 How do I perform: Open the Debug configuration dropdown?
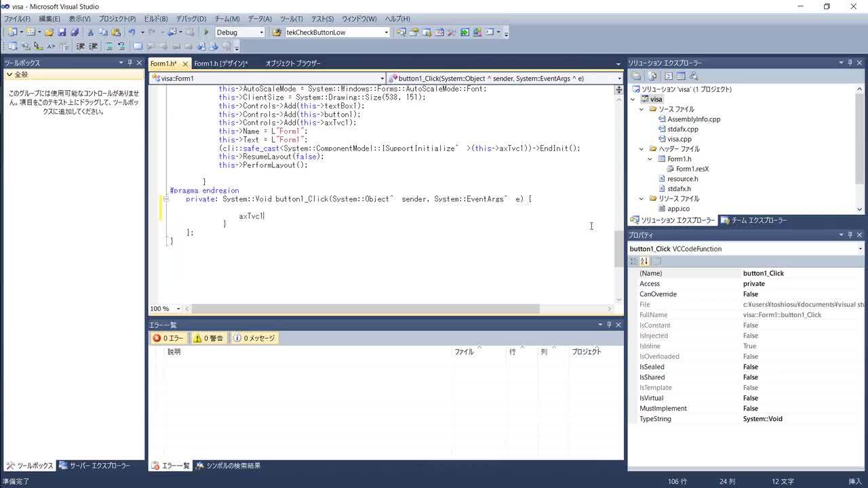point(260,33)
